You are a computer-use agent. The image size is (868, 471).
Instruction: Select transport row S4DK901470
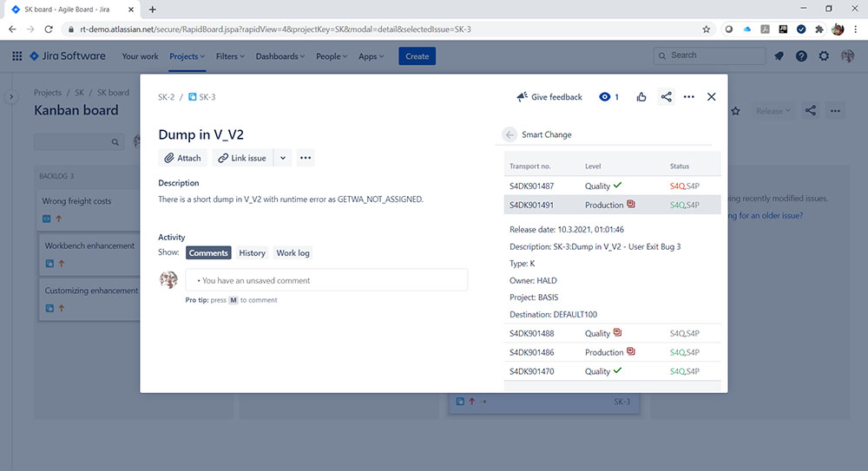point(612,371)
